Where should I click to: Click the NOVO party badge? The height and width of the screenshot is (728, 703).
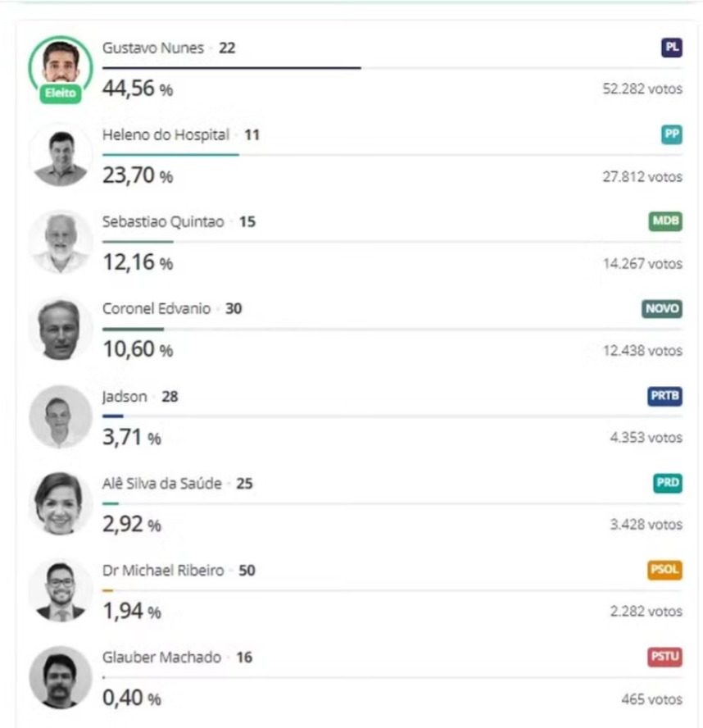click(x=661, y=309)
